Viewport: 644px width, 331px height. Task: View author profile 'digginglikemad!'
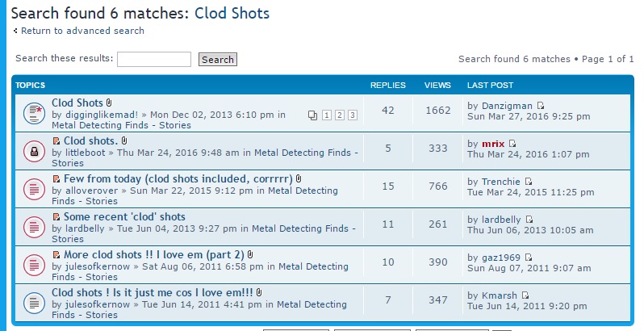pyautogui.click(x=102, y=115)
